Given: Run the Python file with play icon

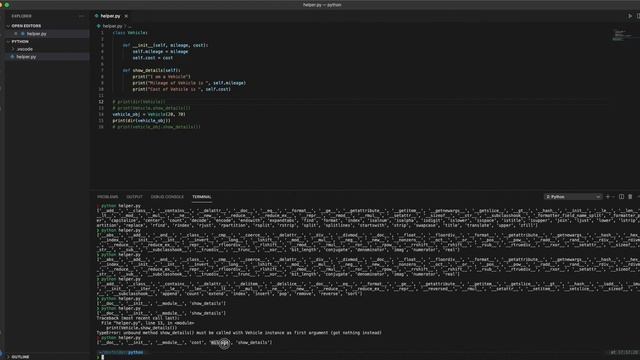Looking at the screenshot, I should (630, 16).
